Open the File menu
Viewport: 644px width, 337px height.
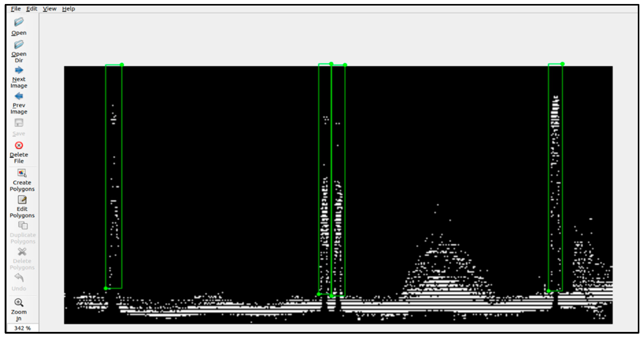(16, 9)
